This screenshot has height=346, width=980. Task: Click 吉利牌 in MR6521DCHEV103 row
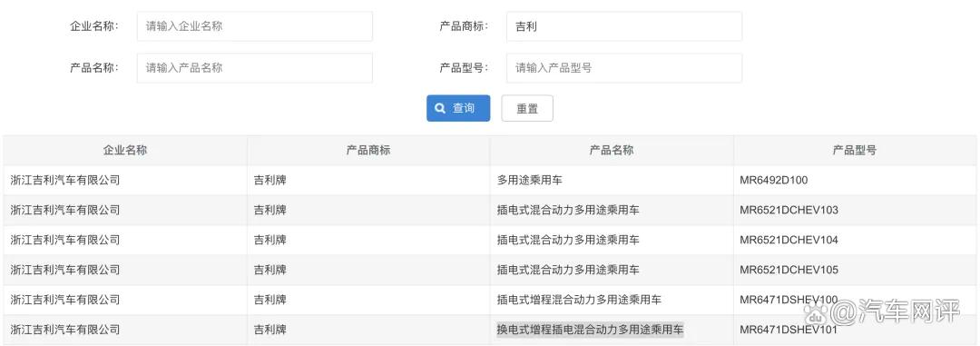270,210
